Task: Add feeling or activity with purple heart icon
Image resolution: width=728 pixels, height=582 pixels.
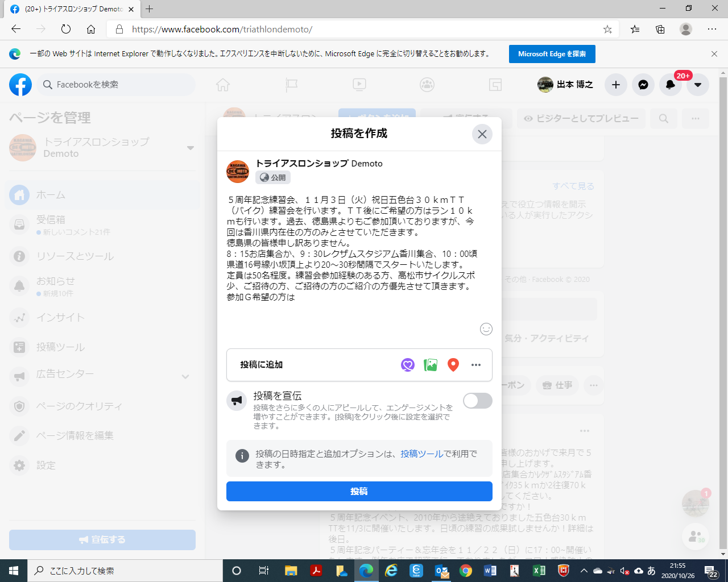Action: click(408, 365)
